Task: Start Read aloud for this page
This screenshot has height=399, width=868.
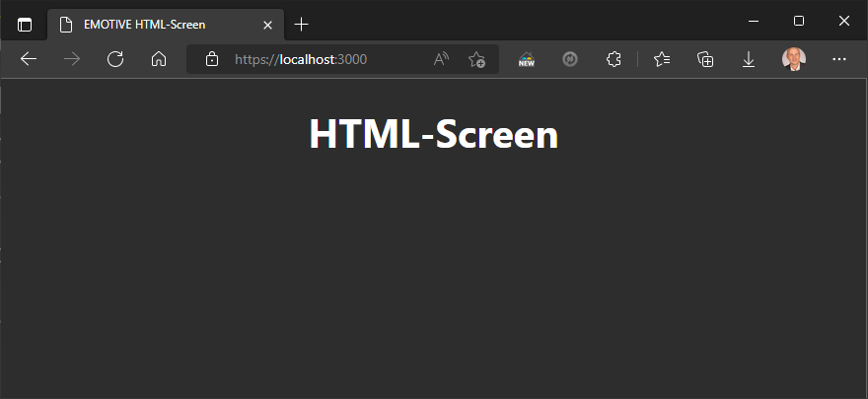Action: click(441, 59)
